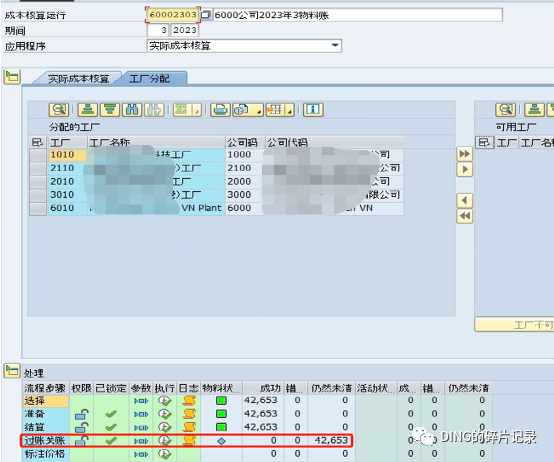Select row selector for plant 6010
554x462 pixels.
(x=38, y=208)
